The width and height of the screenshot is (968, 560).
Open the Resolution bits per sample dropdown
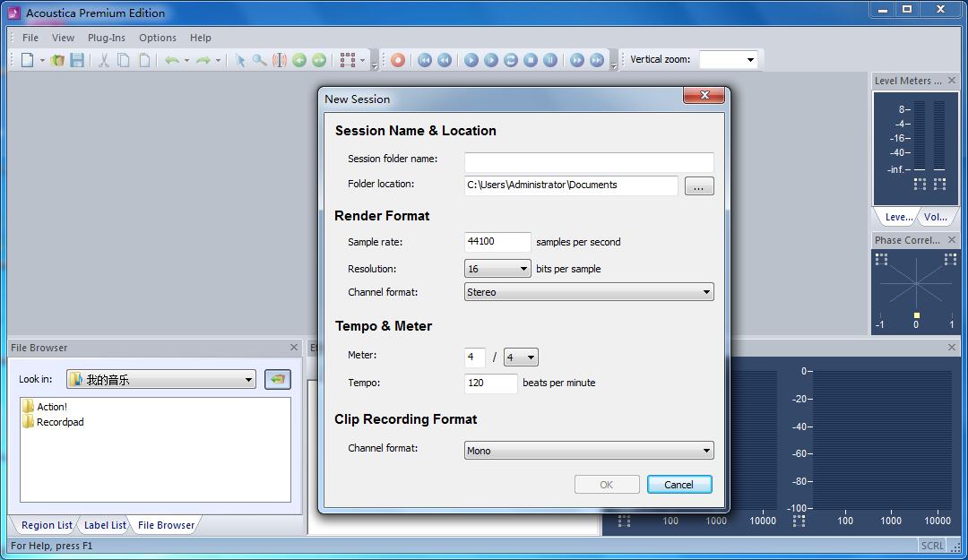click(497, 269)
